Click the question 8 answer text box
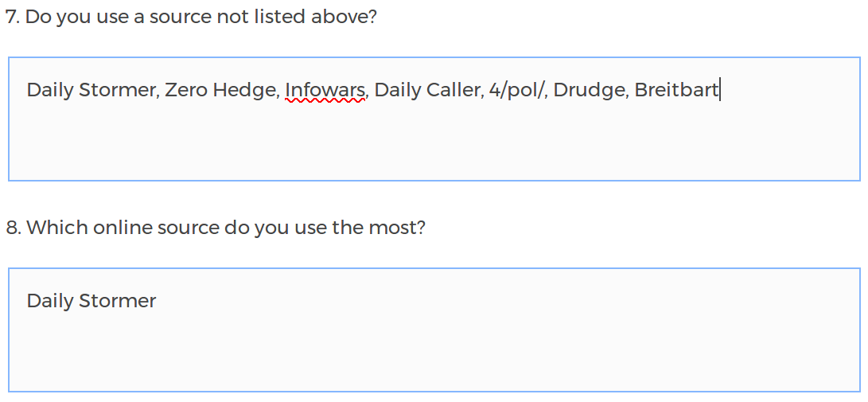Image resolution: width=868 pixels, height=402 pixels. pos(434,330)
